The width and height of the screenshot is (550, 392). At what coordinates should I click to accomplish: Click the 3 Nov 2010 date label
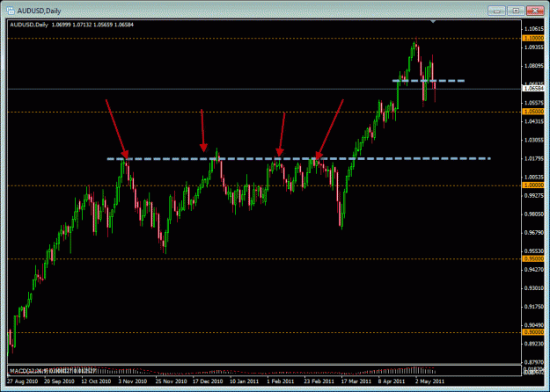(x=133, y=381)
